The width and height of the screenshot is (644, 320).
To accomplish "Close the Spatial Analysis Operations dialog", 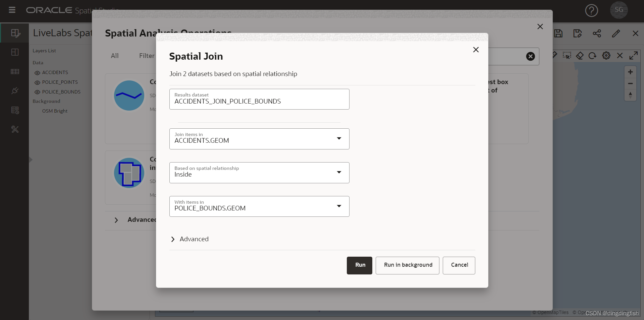I will pyautogui.click(x=540, y=26).
